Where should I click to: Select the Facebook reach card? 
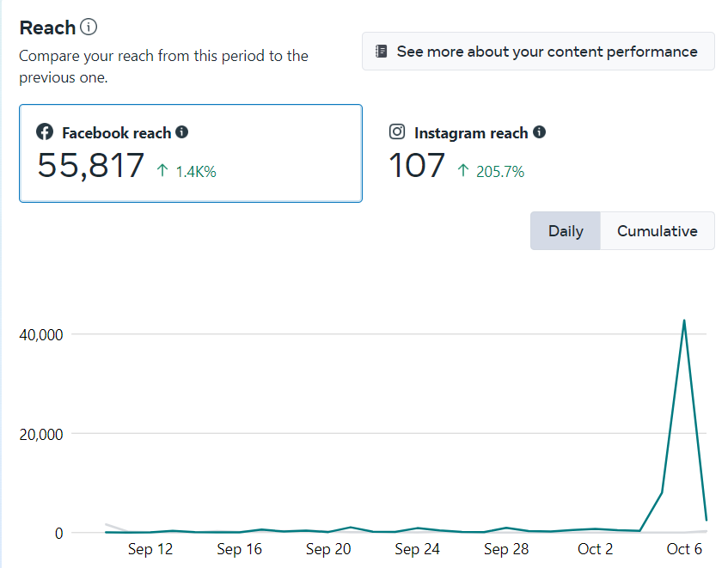pyautogui.click(x=191, y=154)
